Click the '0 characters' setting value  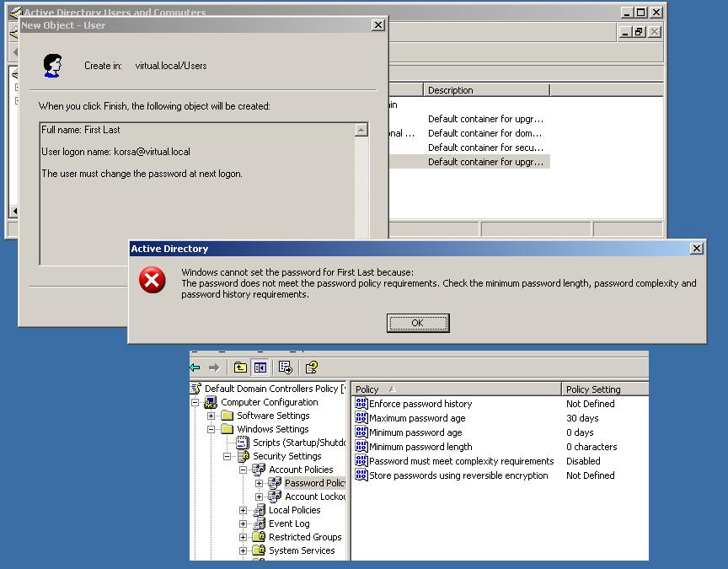tap(591, 447)
